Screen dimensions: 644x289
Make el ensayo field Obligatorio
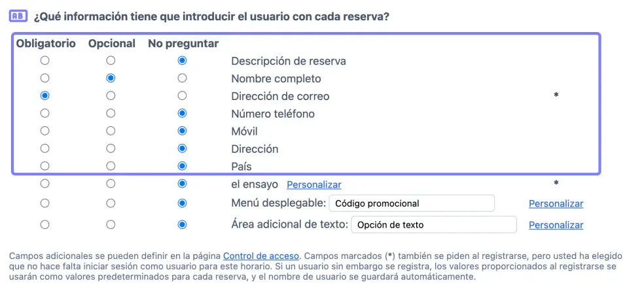[45, 184]
